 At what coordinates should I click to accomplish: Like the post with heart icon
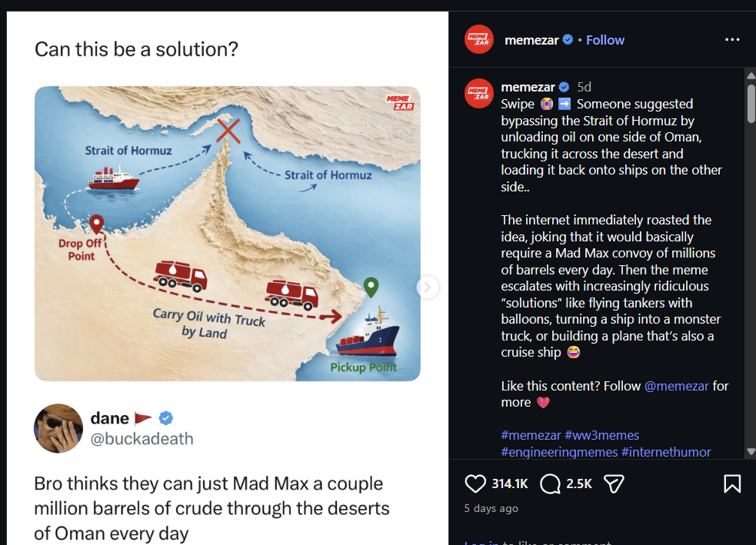click(475, 484)
